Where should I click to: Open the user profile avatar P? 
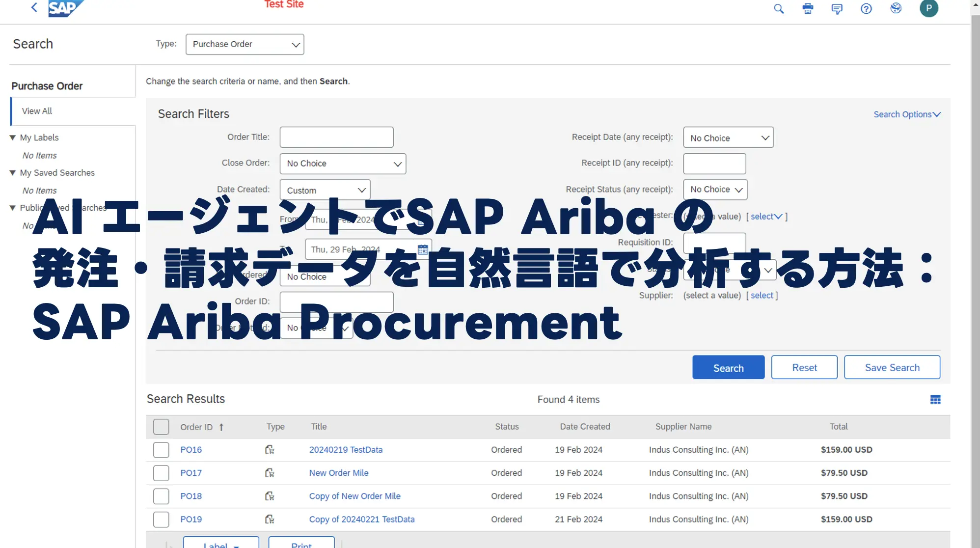[x=928, y=8]
